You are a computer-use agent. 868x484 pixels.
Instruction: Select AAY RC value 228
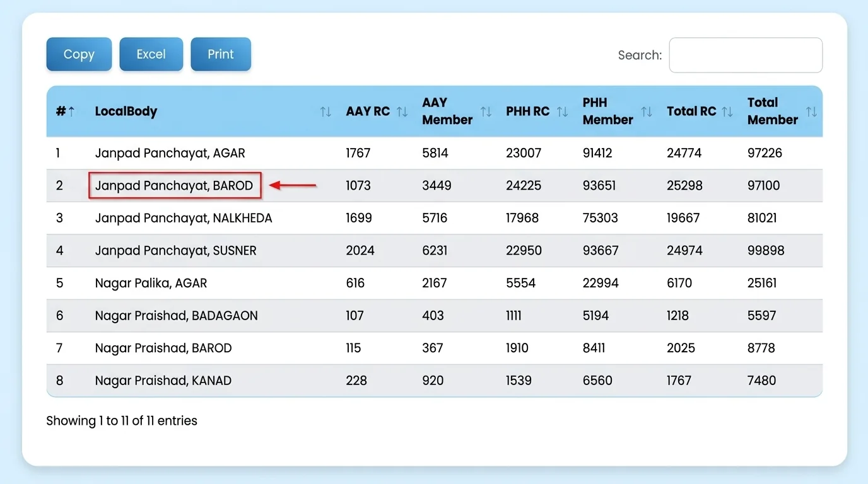click(356, 381)
